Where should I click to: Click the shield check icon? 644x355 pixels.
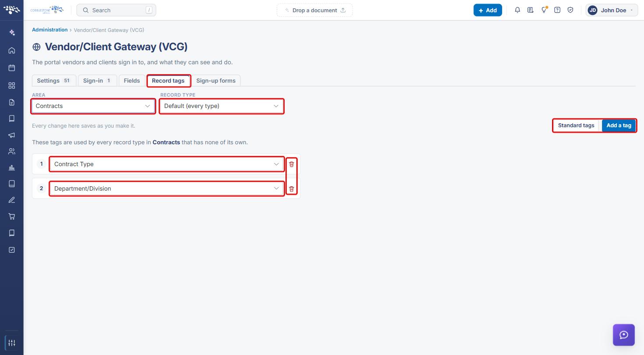(570, 10)
